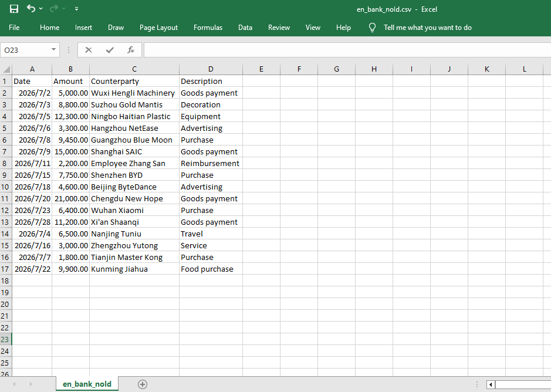Switch to the Data ribbon tab
Image resolution: width=551 pixels, height=392 pixels.
pyautogui.click(x=245, y=28)
